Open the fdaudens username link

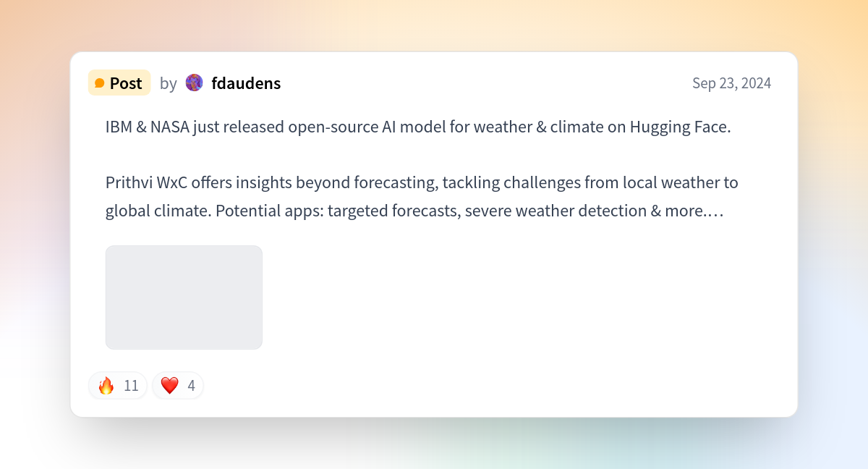(x=246, y=83)
